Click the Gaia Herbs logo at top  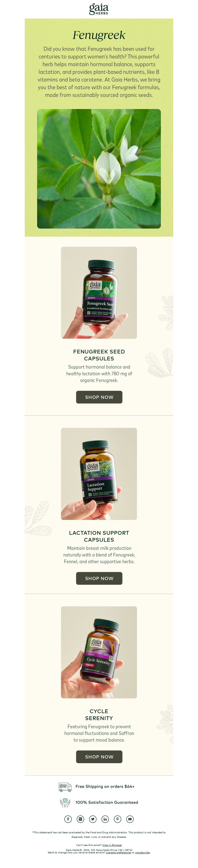(x=99, y=9)
